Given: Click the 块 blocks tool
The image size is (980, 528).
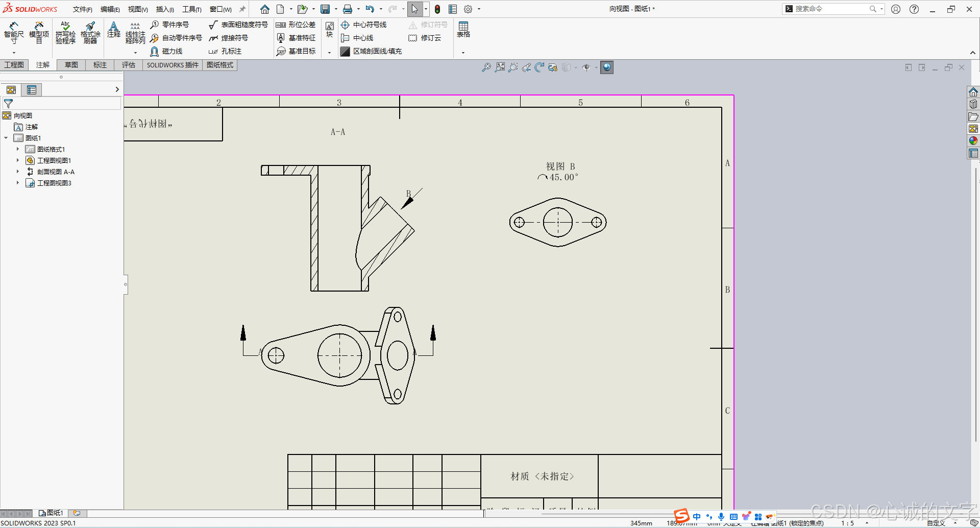Looking at the screenshot, I should pos(330,30).
